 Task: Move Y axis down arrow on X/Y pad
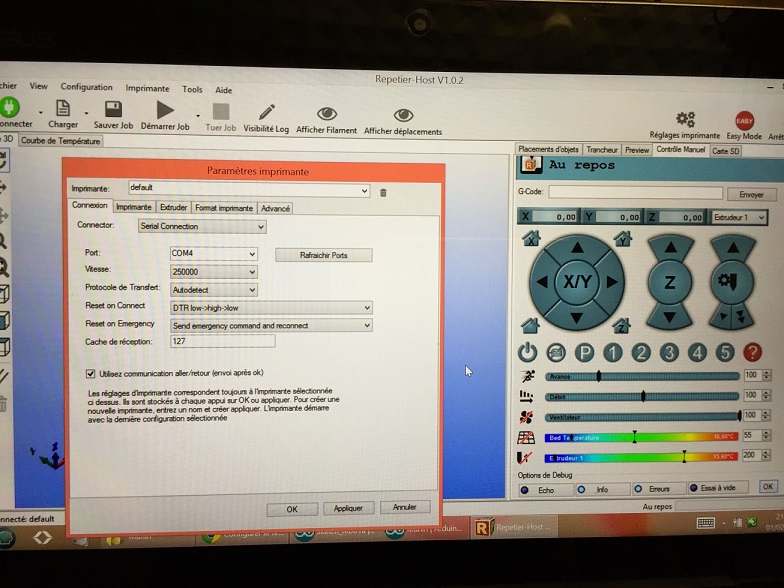[x=576, y=317]
